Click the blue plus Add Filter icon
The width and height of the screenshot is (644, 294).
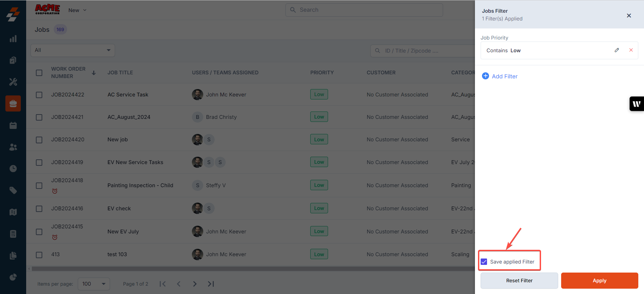coord(485,76)
